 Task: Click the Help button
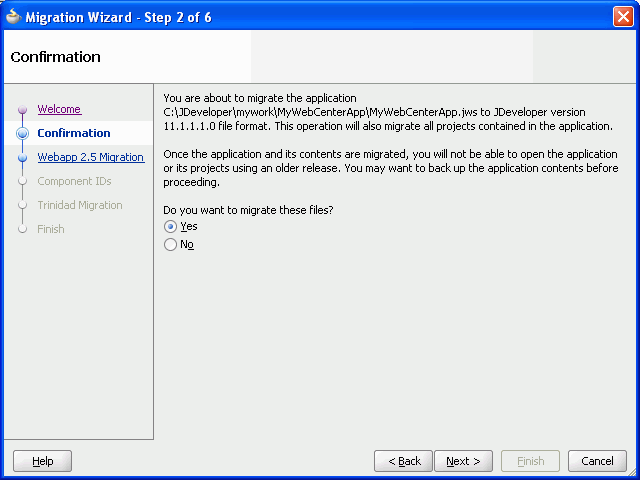pos(42,461)
